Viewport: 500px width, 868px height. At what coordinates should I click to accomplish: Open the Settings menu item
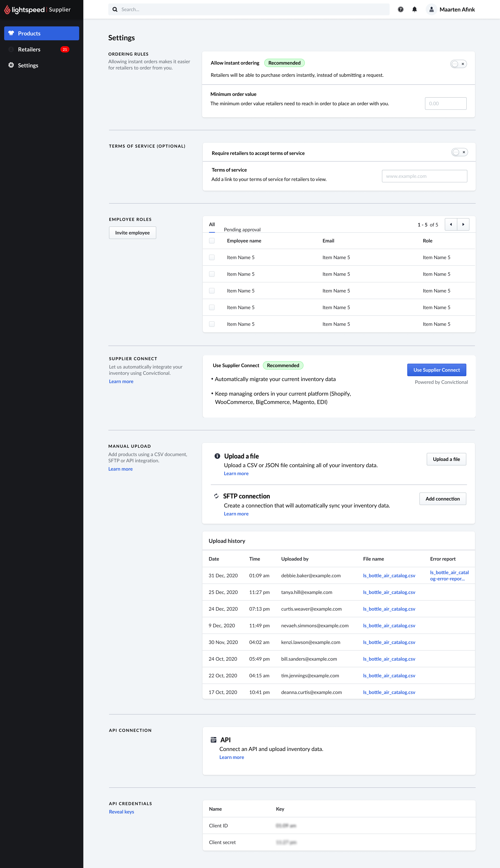(x=41, y=65)
